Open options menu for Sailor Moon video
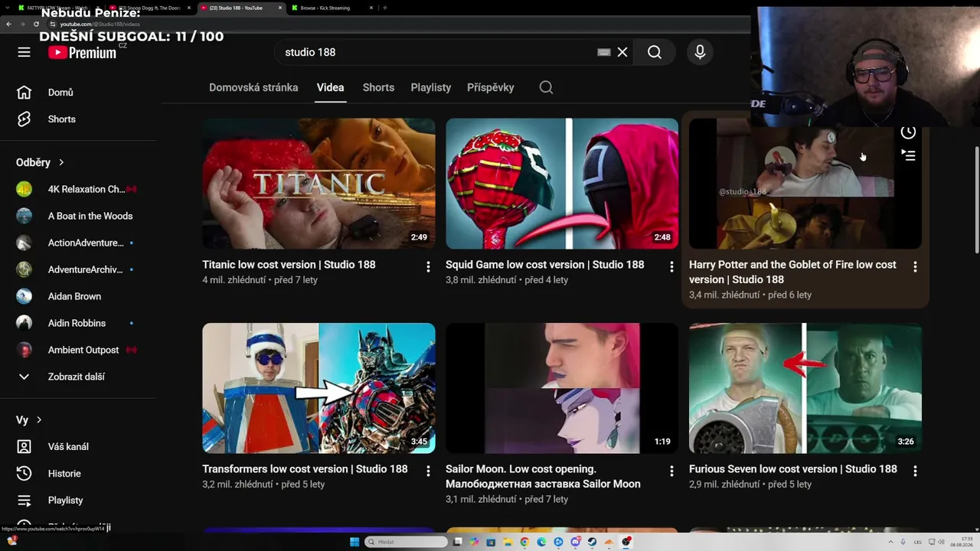 671,471
